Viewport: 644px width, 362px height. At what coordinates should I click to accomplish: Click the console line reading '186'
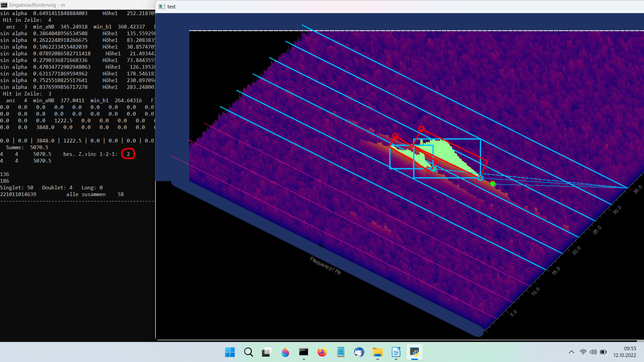pos(5,181)
